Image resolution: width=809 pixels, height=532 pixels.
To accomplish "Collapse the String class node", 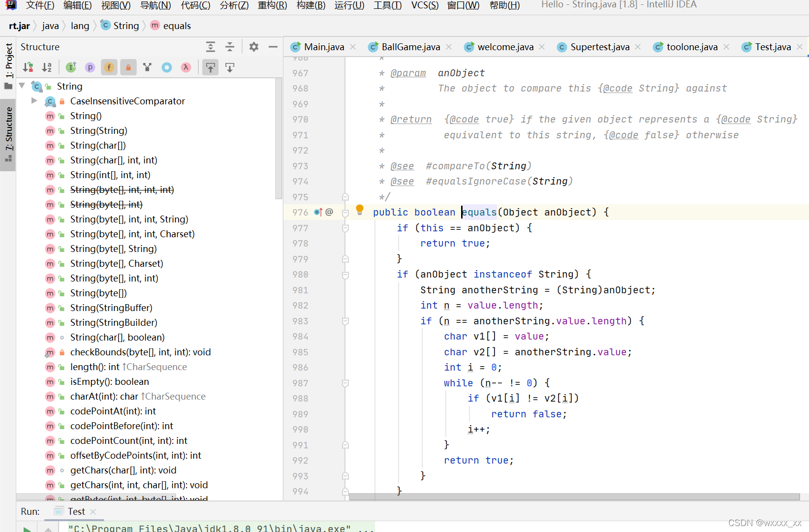I will coord(22,86).
